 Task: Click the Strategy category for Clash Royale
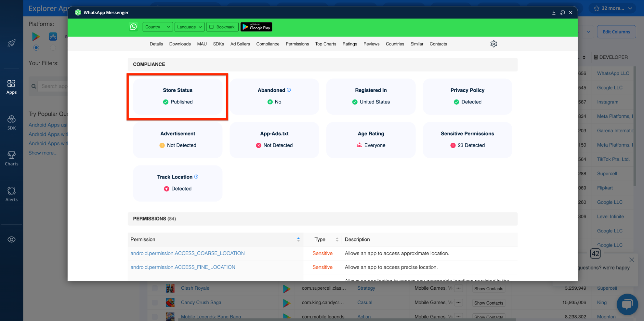tap(366, 288)
